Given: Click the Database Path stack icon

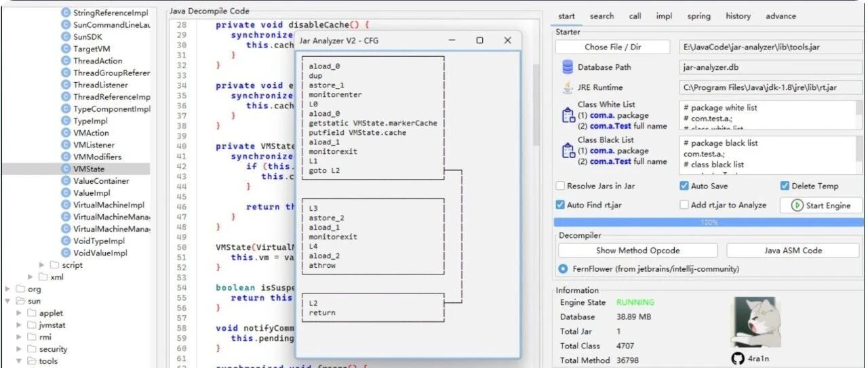Looking at the screenshot, I should tap(568, 67).
